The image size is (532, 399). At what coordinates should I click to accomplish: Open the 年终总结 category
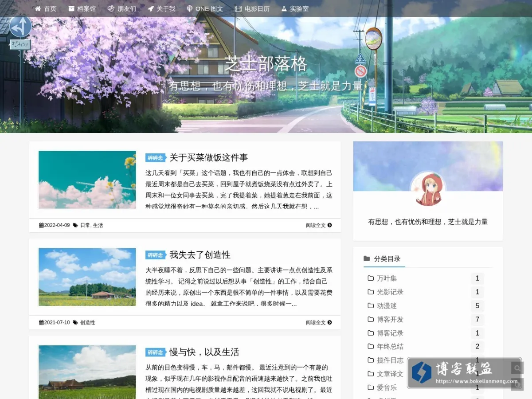[390, 347]
